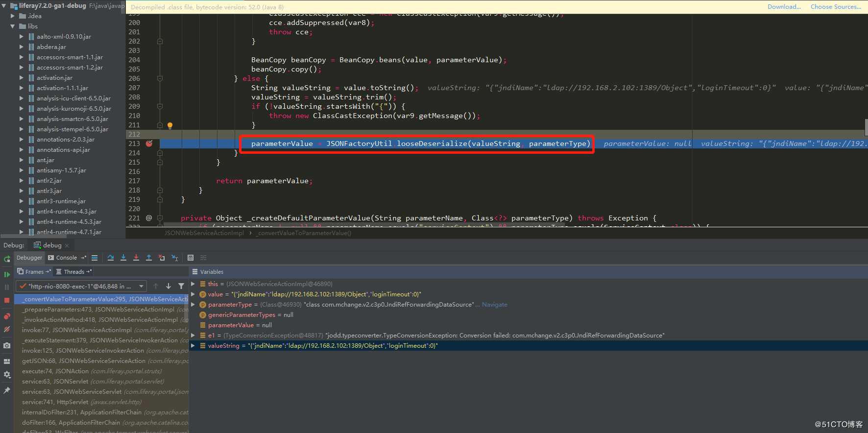Click the Step Over icon

click(111, 258)
